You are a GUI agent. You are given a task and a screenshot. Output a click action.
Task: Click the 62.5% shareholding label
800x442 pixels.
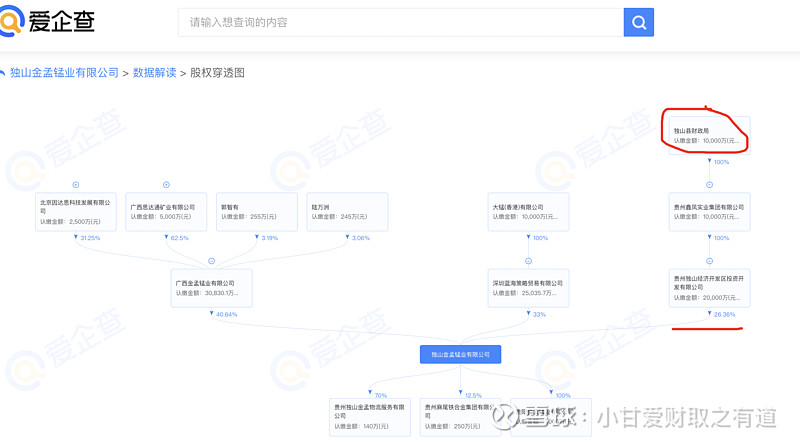click(x=180, y=238)
